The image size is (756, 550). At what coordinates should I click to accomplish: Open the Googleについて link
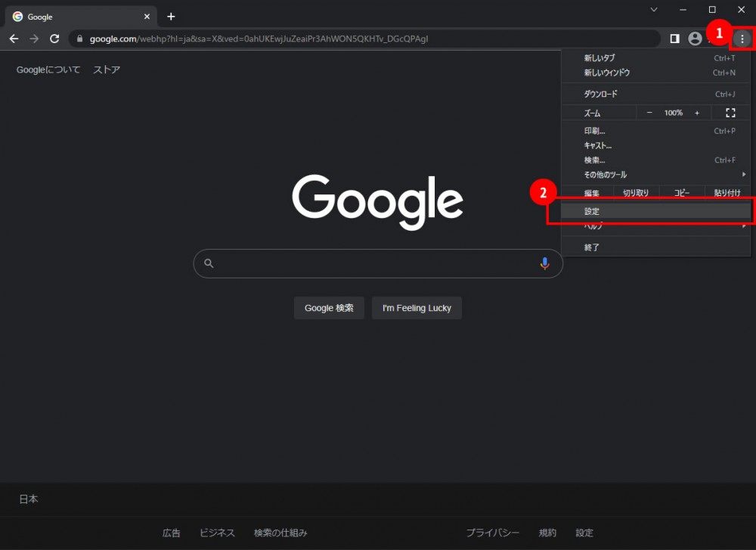[x=48, y=70]
